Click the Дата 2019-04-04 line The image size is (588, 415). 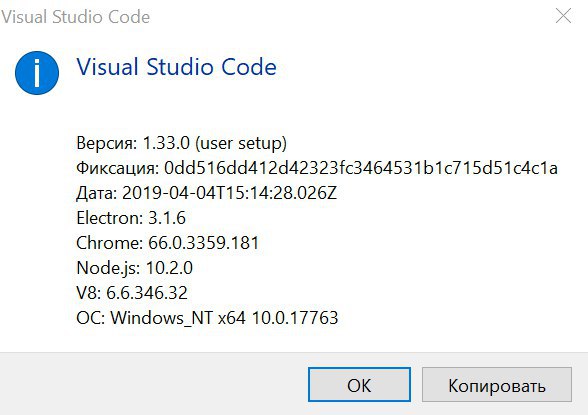(x=207, y=193)
